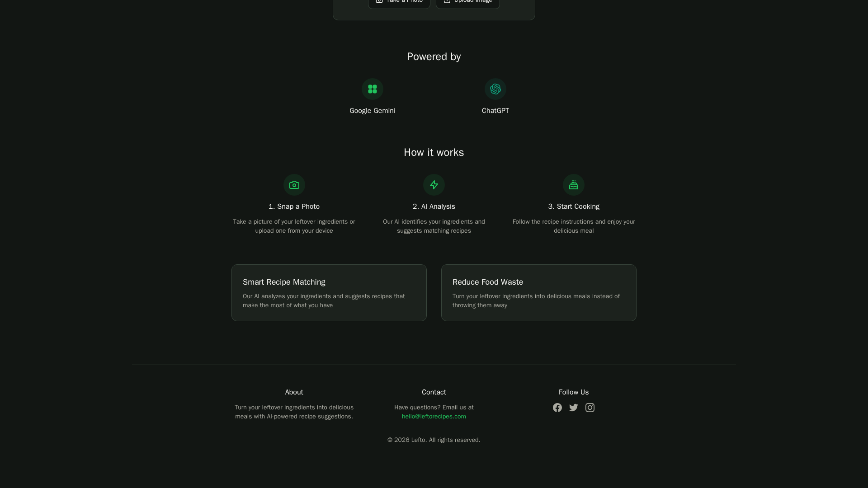Click the Upload Image button
This screenshot has height=488, width=868.
467,3
